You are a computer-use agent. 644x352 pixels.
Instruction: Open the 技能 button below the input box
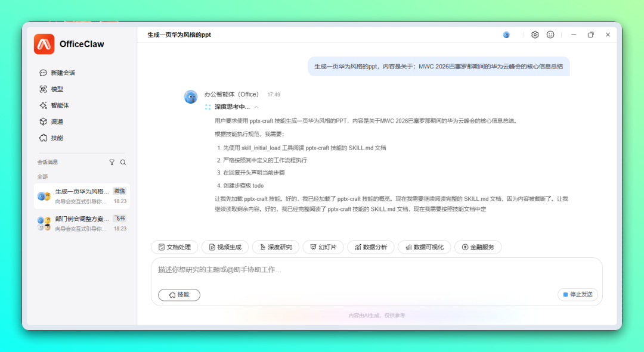click(179, 295)
